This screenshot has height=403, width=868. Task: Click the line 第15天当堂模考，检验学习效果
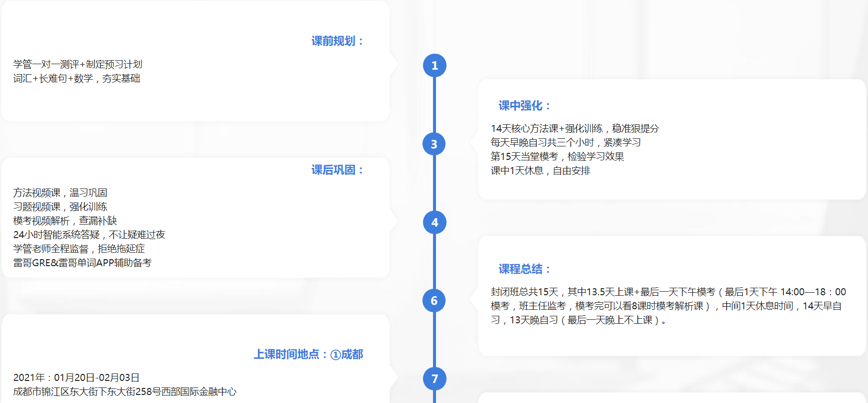point(557,156)
